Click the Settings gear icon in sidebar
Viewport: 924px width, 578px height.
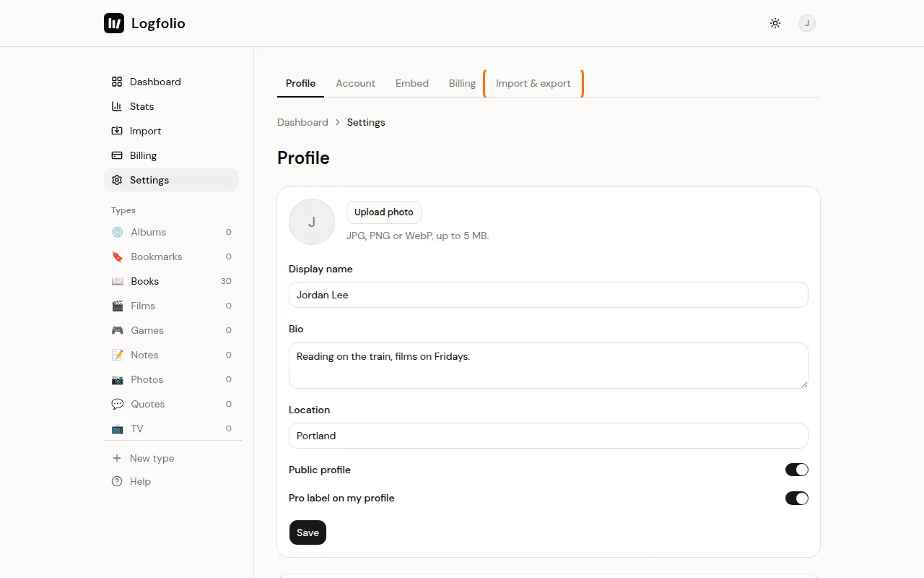[x=117, y=180]
